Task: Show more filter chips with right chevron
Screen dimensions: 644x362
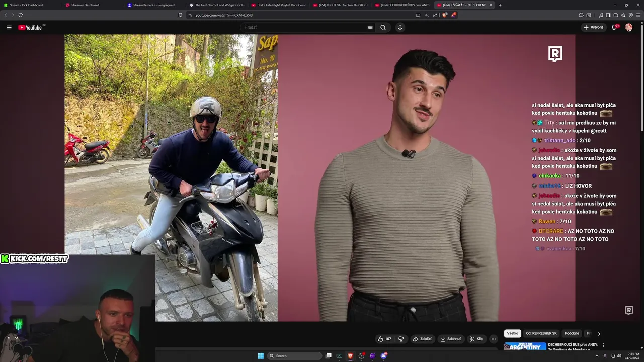Action: click(599, 334)
